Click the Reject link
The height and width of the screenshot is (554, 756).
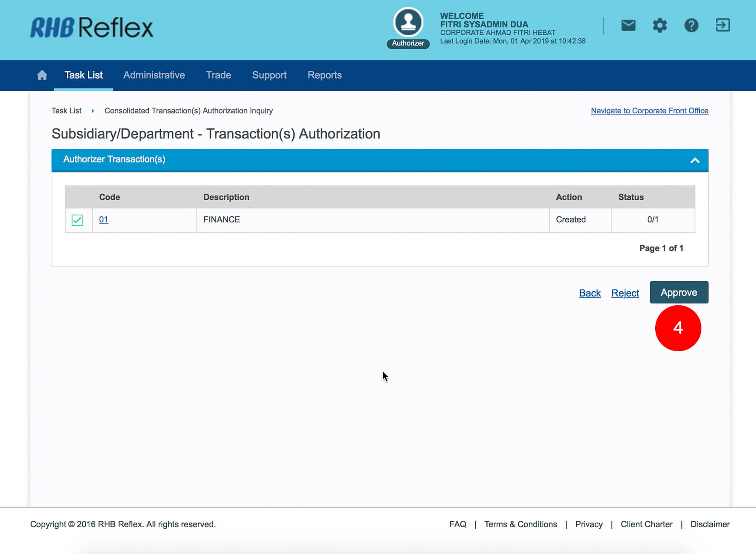tap(625, 293)
